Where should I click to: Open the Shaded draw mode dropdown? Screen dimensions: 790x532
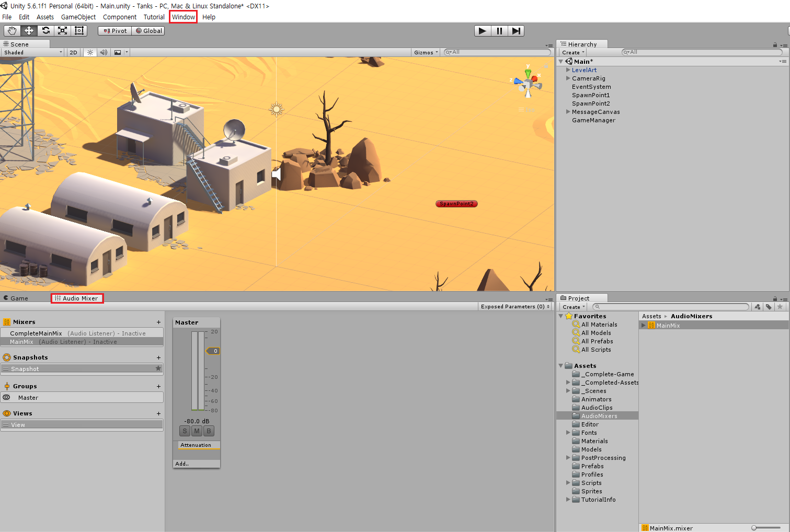point(31,52)
